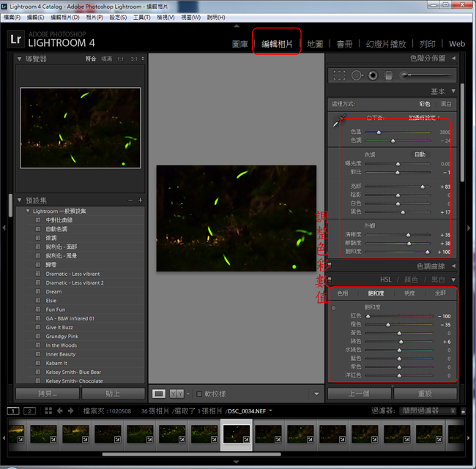The image size is (476, 469).
Task: Hide the top module bar with arrow
Action: 237,26
